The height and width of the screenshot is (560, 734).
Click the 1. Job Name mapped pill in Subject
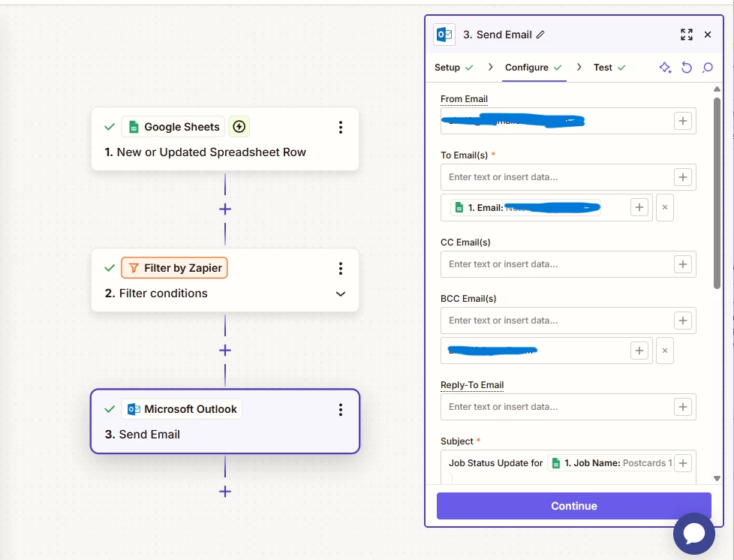pos(610,463)
